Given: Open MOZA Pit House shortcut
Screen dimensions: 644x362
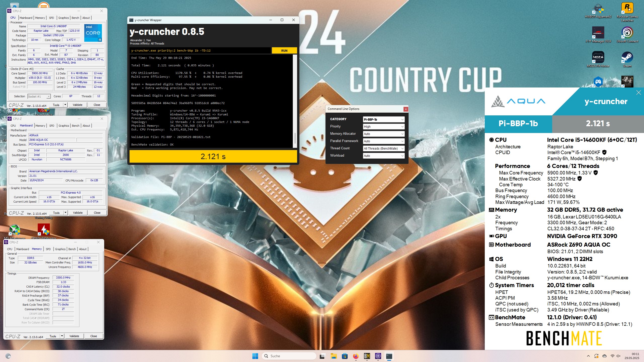Looking at the screenshot, I should tap(598, 59).
